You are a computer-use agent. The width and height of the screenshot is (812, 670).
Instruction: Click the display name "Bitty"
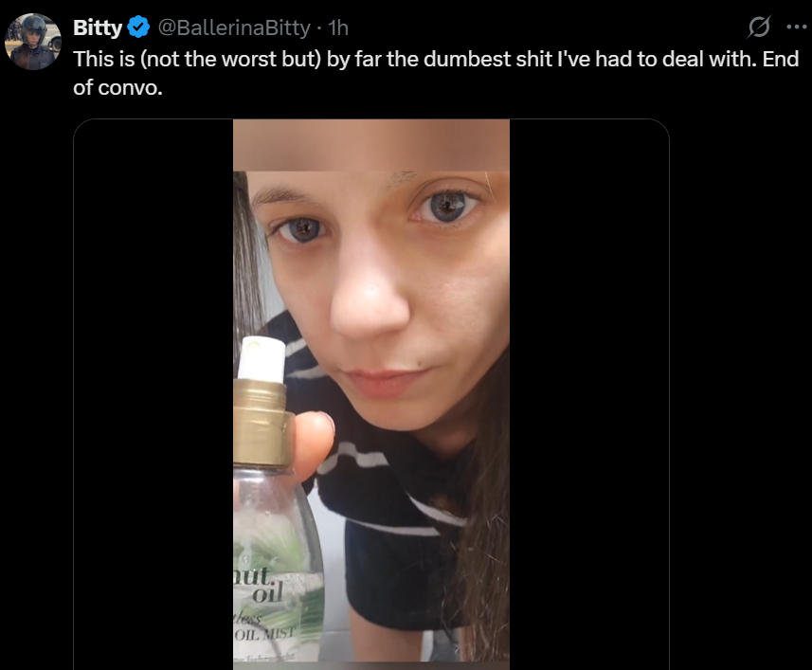coord(98,27)
